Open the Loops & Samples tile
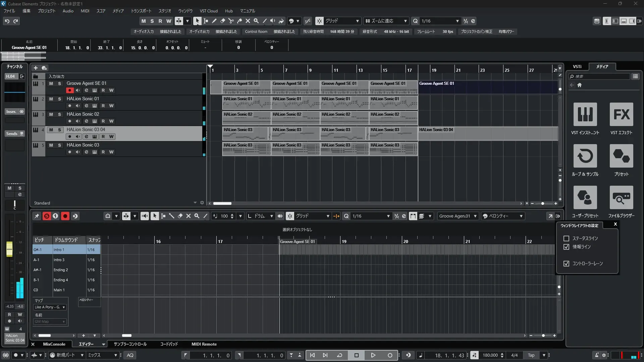This screenshot has width=644, height=362. pyautogui.click(x=585, y=156)
